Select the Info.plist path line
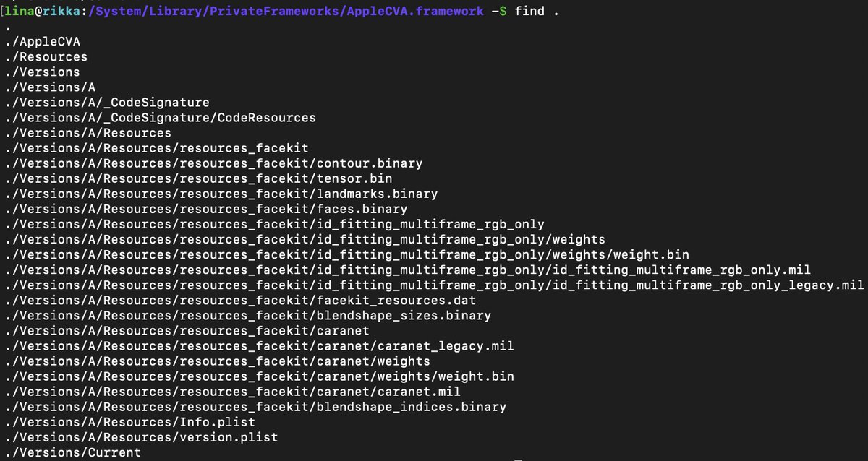 click(x=129, y=421)
